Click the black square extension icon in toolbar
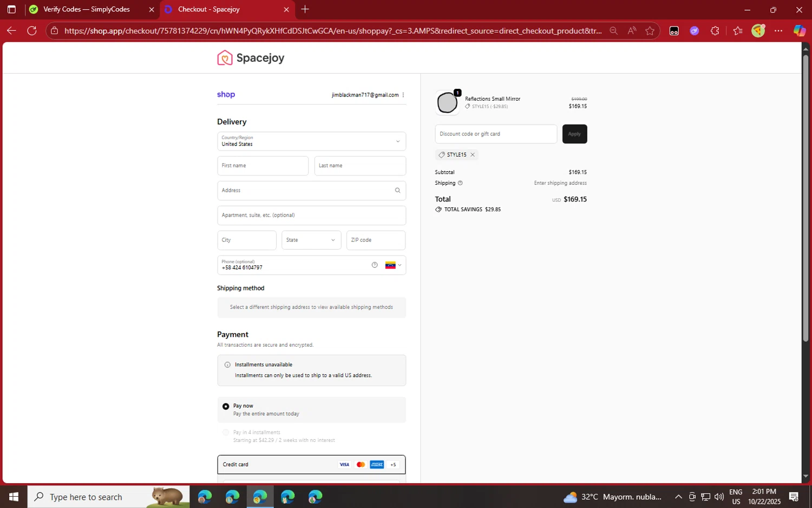 674,31
